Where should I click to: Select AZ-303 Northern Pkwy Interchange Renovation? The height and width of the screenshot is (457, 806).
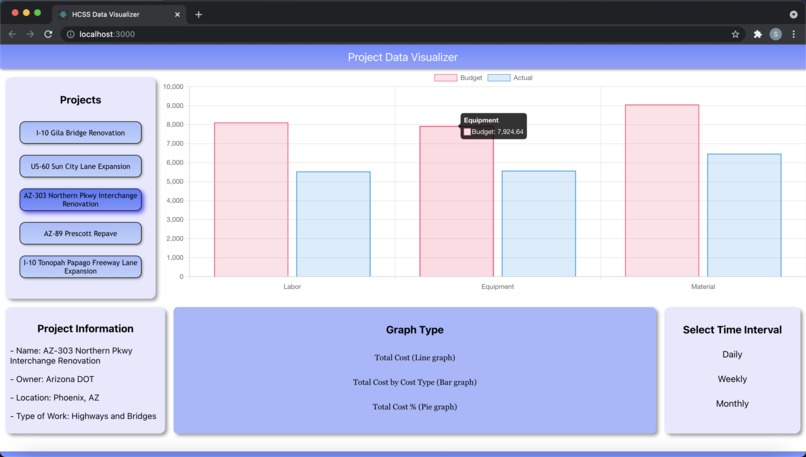pyautogui.click(x=81, y=199)
